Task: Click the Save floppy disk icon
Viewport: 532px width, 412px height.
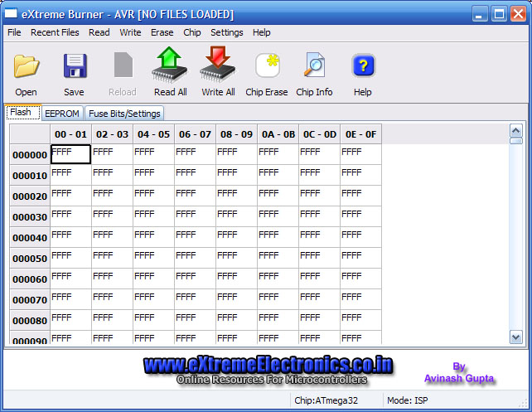Action: coord(75,65)
